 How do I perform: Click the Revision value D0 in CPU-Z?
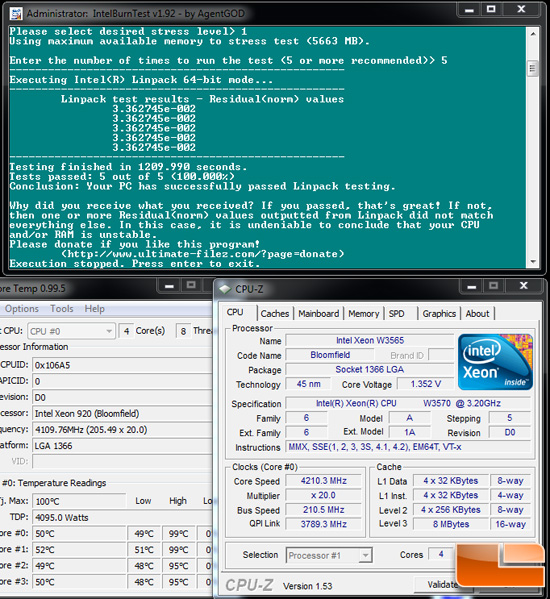coord(510,432)
